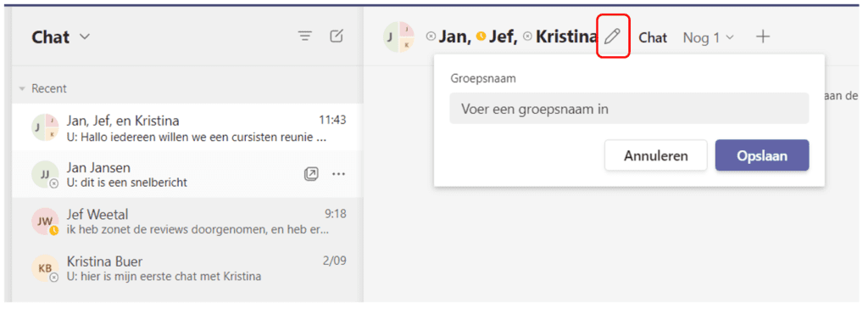The height and width of the screenshot is (309, 868).
Task: Open more options for Jan Jansen chat
Action: 339,174
